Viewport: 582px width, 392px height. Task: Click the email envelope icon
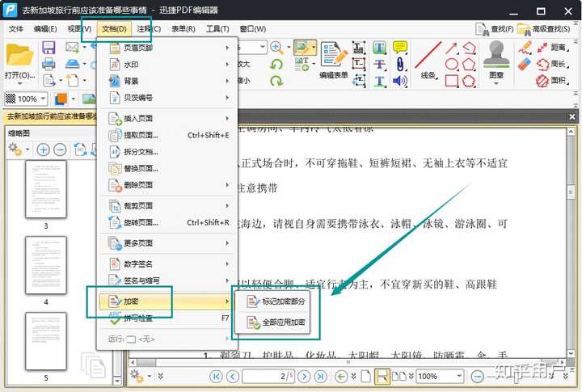coord(72,47)
